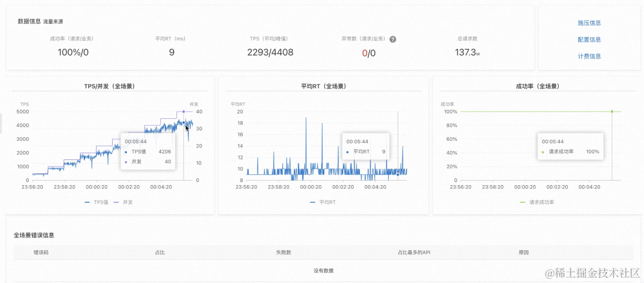
Task: Select the 占比 column header
Action: pyautogui.click(x=160, y=252)
